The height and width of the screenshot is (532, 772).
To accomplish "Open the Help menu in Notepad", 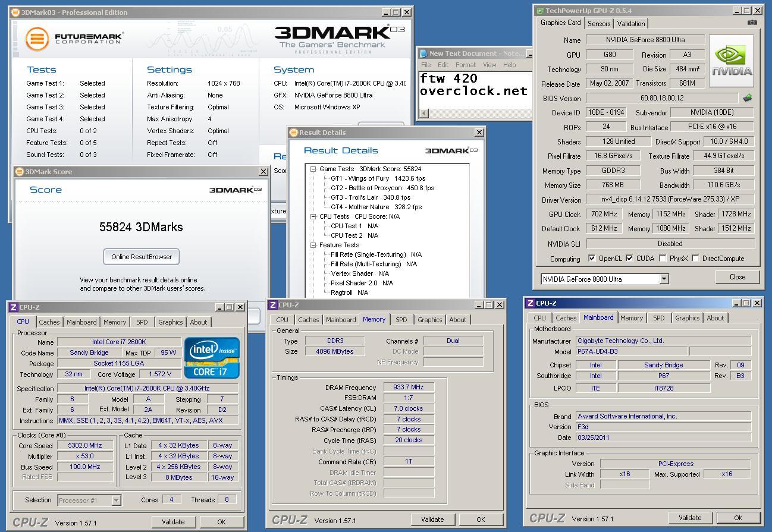I will pos(509,65).
